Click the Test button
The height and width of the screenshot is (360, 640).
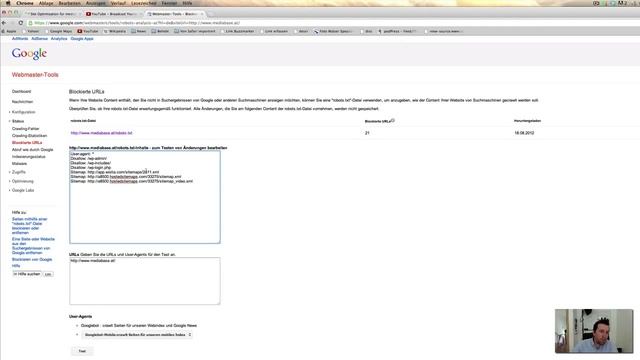(x=82, y=351)
